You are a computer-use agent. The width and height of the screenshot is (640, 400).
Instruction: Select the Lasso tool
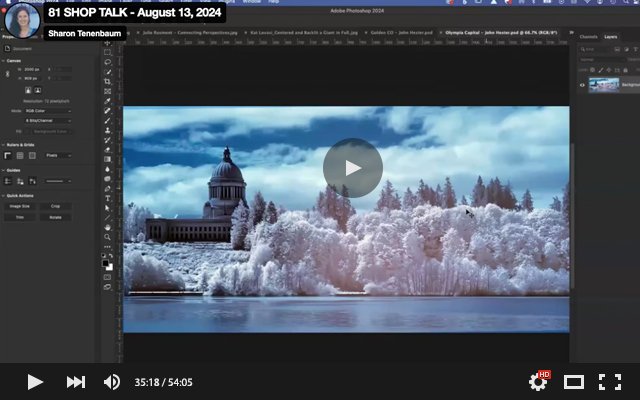pyautogui.click(x=107, y=62)
